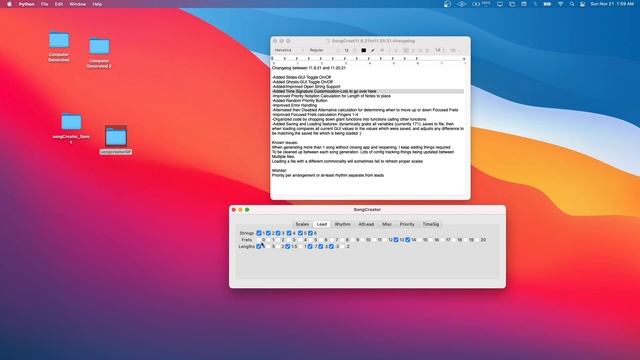640x360 pixels.
Task: Click the menu bar clock showing Sun Nov 21
Action: pos(612,4)
